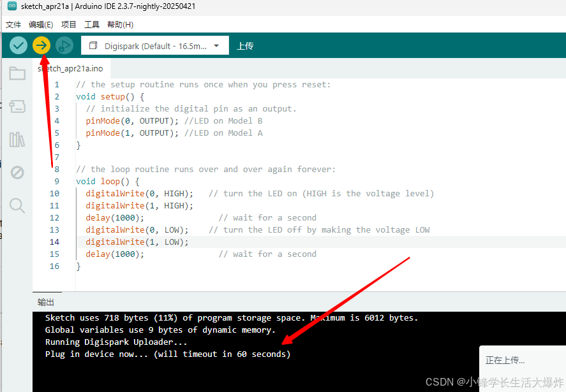
Task: Click the 'turn the LED off' comment
Action: [x=320, y=229]
